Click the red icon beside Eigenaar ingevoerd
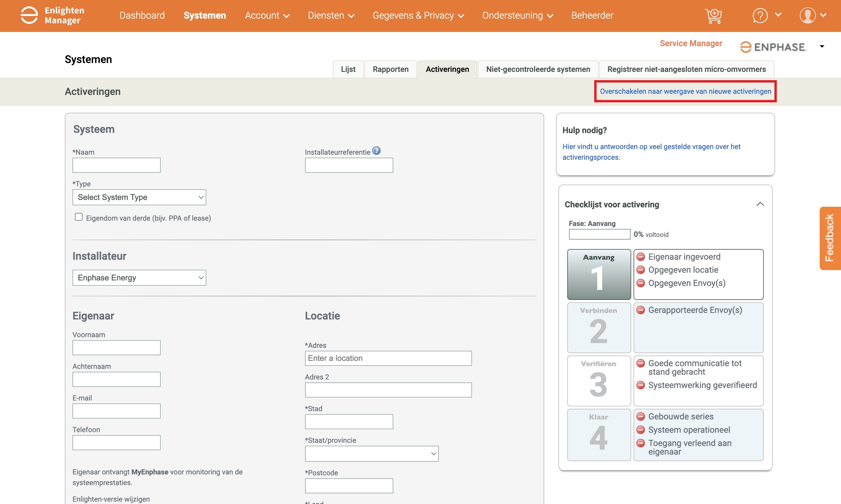This screenshot has width=841, height=504. [x=641, y=257]
